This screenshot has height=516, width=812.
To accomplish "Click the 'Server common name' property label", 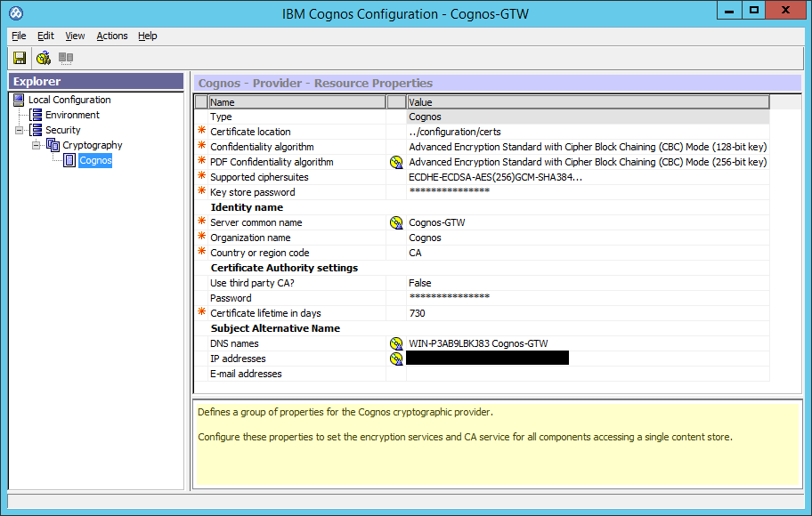I will pyautogui.click(x=256, y=222).
